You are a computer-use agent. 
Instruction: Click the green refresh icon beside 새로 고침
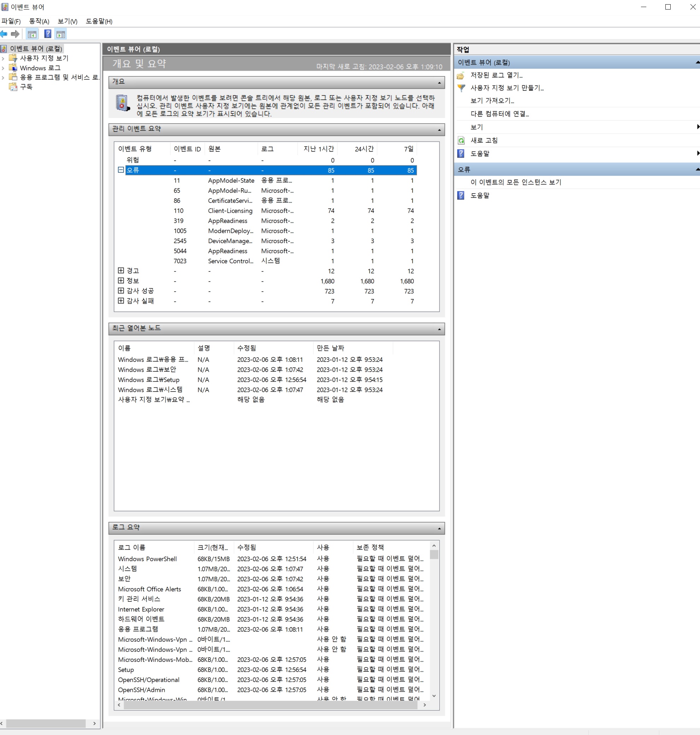click(461, 141)
